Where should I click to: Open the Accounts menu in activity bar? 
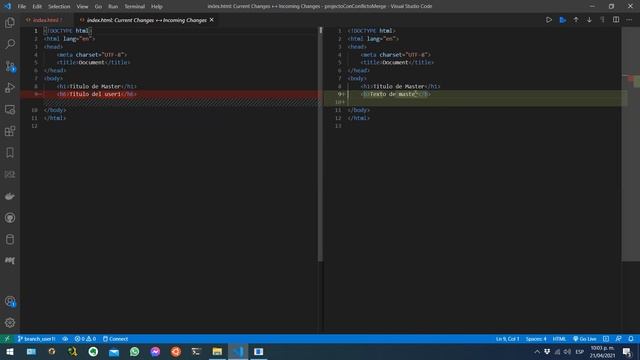pyautogui.click(x=10, y=301)
